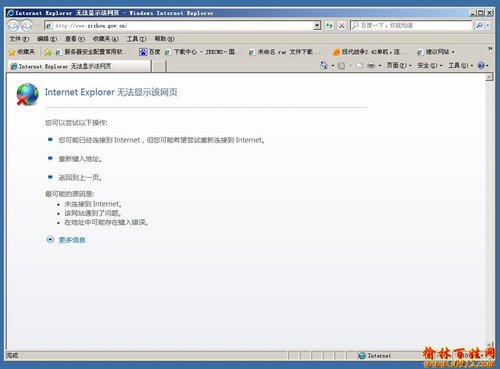
Task: Click the red Stop loading icon
Action: coord(342,25)
